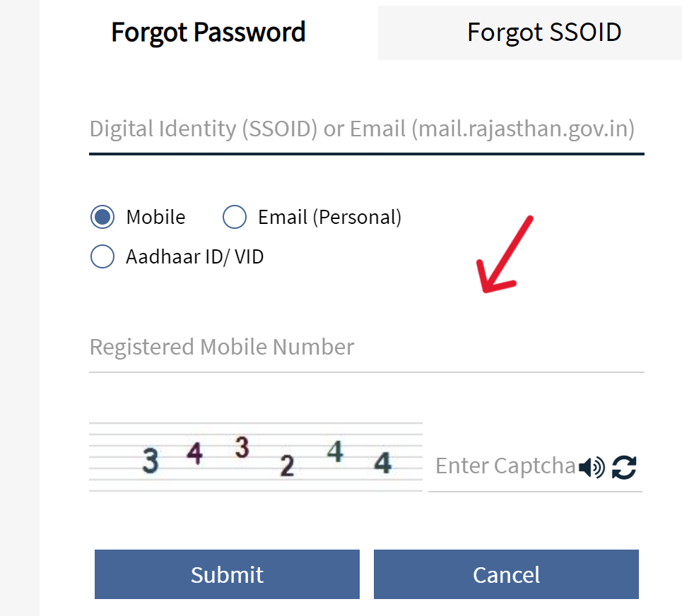Click the Submit button
The height and width of the screenshot is (616, 682).
[x=227, y=574]
